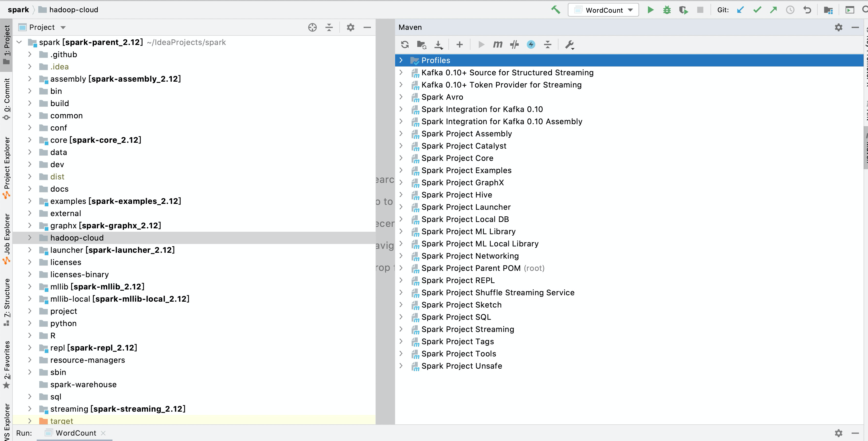Open Maven settings wrench icon
Screen dimensions: 868x441
(569, 44)
